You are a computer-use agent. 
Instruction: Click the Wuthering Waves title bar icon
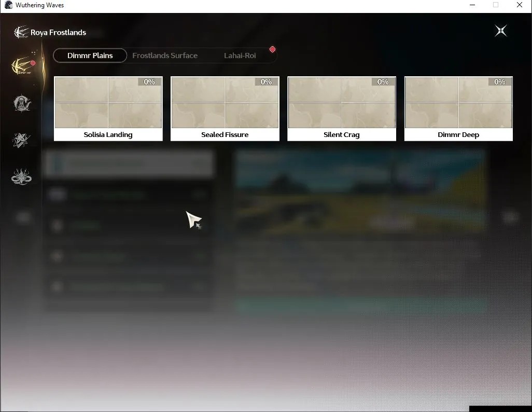8,5
